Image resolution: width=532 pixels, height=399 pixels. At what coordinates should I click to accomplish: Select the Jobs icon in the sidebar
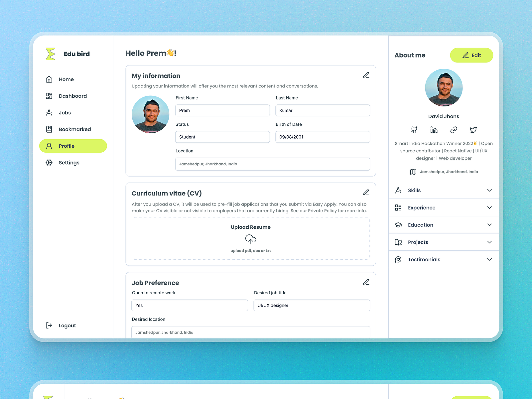[x=49, y=112]
